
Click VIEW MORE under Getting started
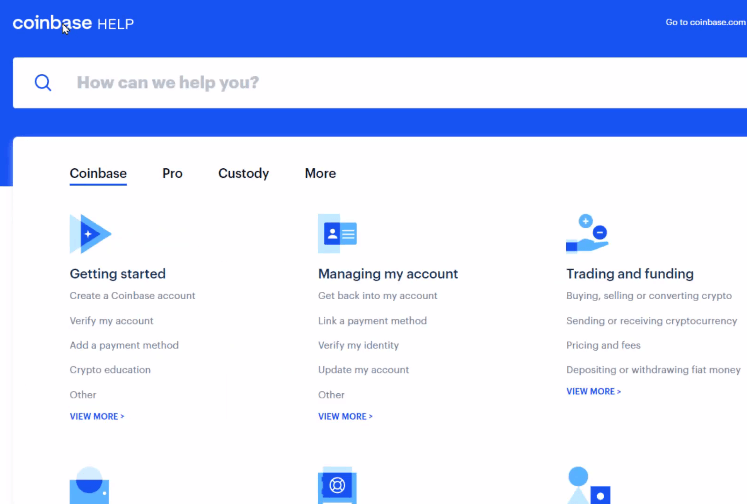[x=97, y=416]
